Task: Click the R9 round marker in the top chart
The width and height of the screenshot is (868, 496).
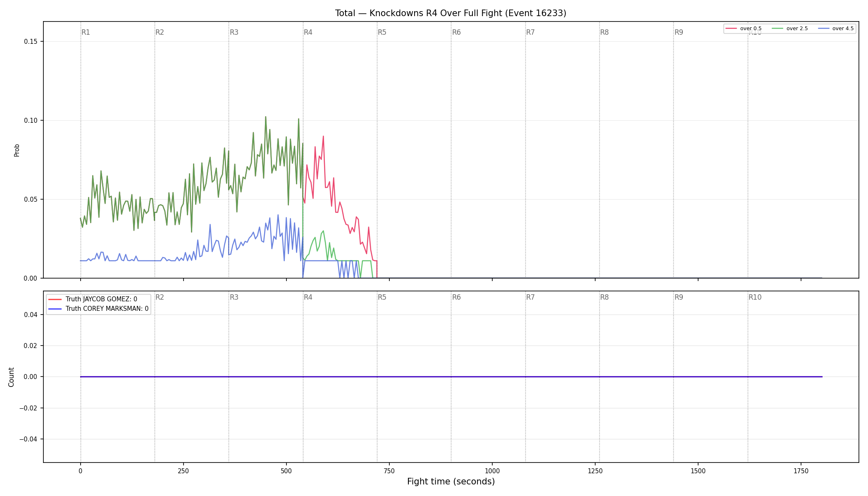Action: [x=679, y=32]
